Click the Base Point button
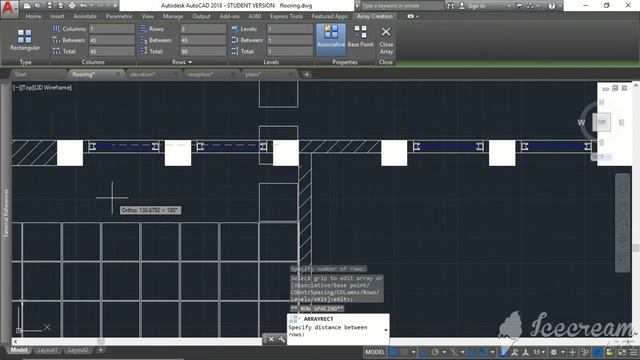The image size is (640, 360). pyautogui.click(x=360, y=36)
